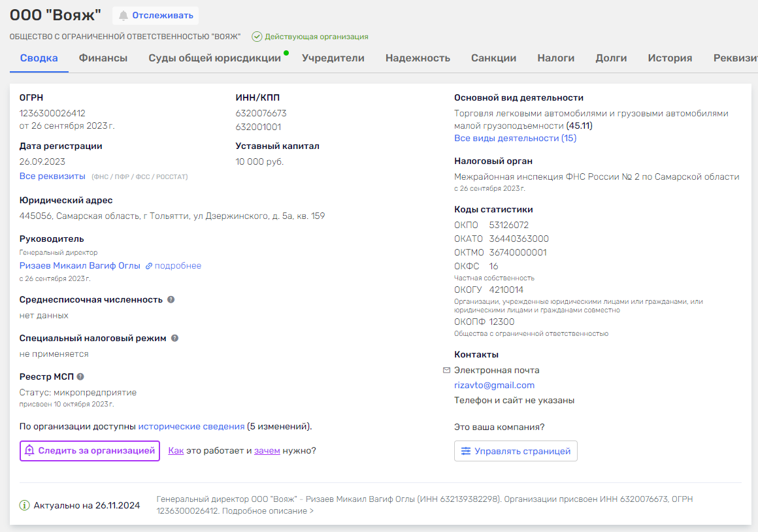Click the help icon next to Реестр МСП

(80, 376)
